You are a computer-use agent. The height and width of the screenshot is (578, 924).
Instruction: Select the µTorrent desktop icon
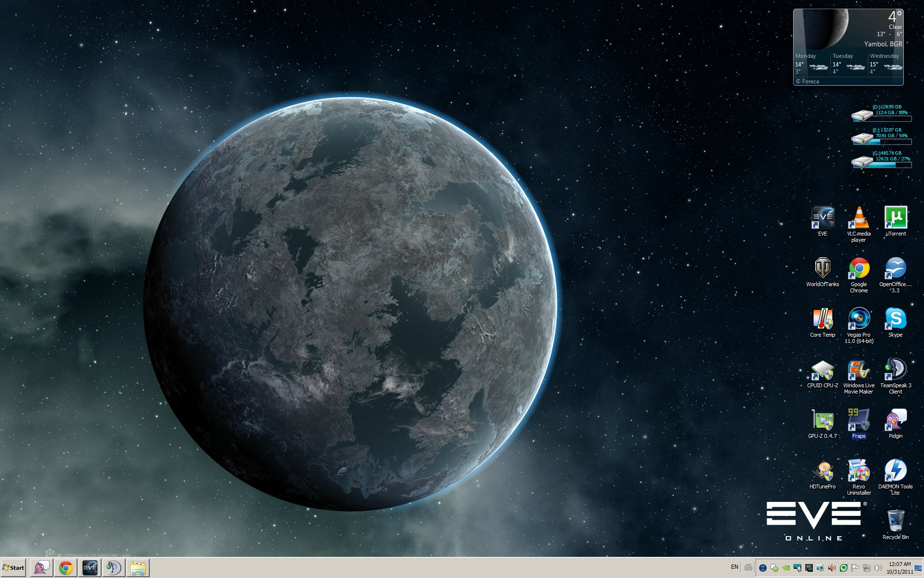[x=895, y=218]
